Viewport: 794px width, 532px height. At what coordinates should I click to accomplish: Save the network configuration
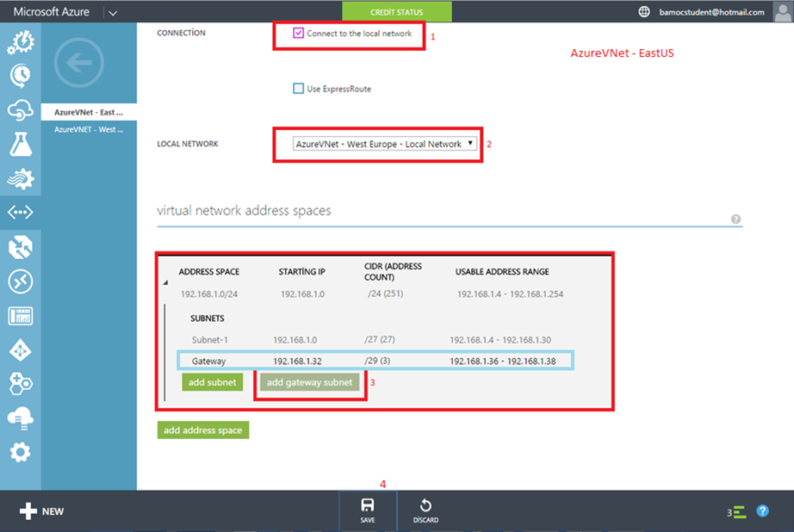(368, 510)
